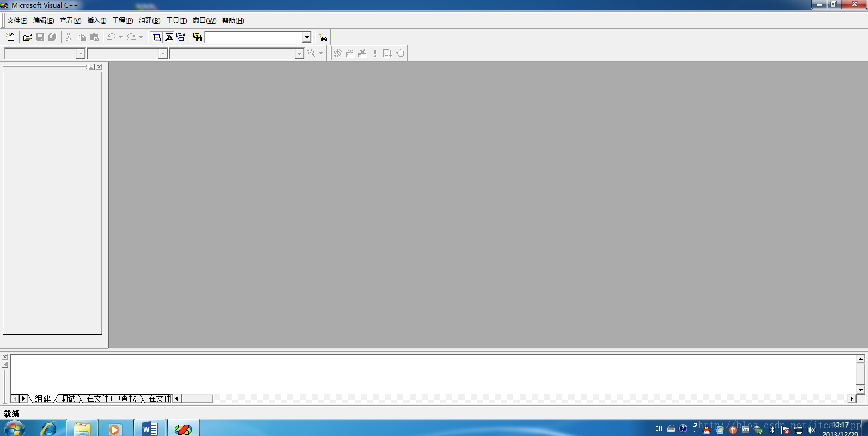The width and height of the screenshot is (868, 436).
Task: Open the Redo history dropdown arrow
Action: click(140, 37)
